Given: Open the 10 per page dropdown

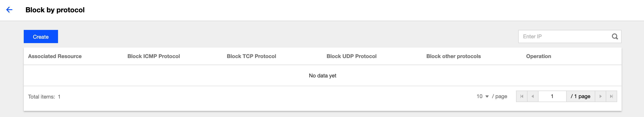Looking at the screenshot, I should point(482,96).
